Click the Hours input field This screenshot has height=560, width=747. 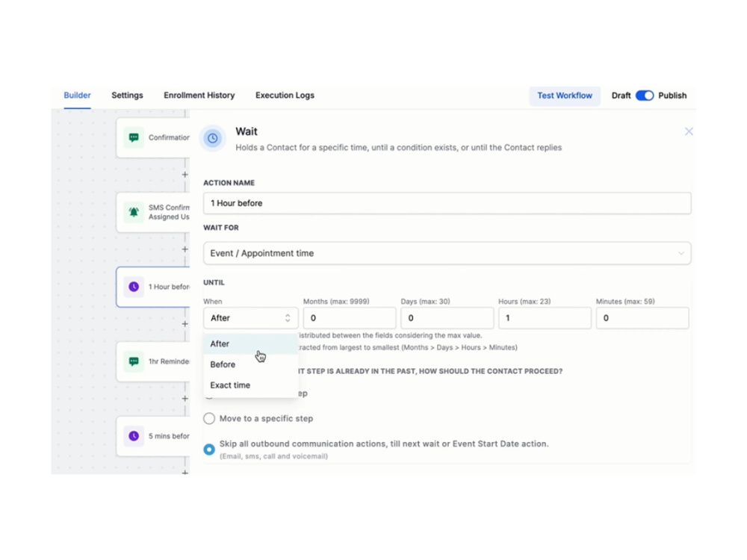(x=545, y=318)
